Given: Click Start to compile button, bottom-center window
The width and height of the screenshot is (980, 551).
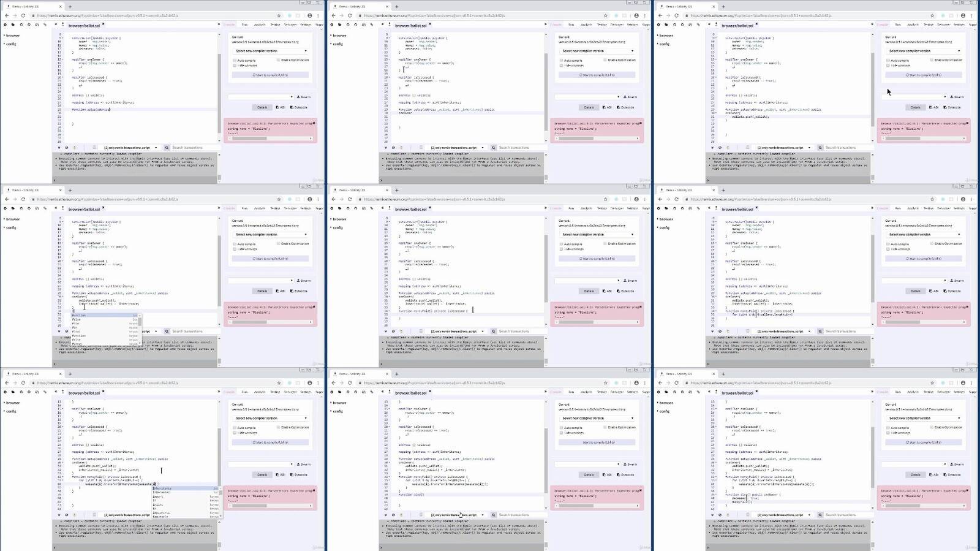Looking at the screenshot, I should [x=597, y=442].
